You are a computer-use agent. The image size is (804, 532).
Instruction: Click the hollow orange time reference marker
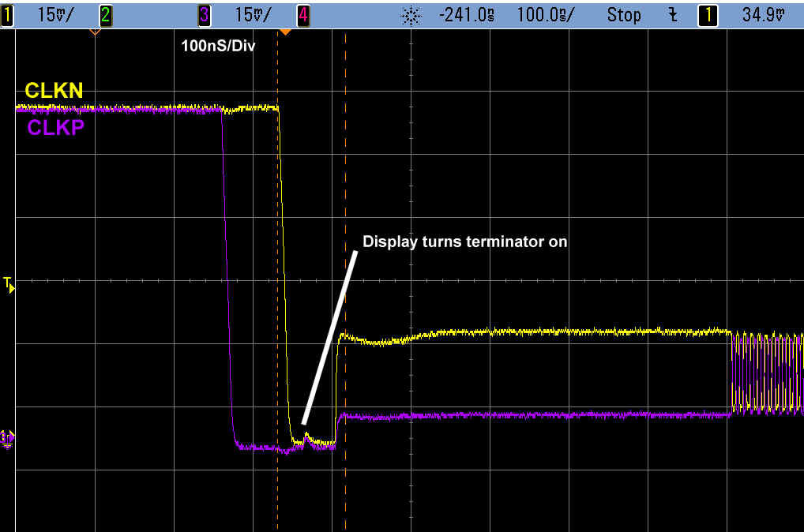tap(95, 32)
